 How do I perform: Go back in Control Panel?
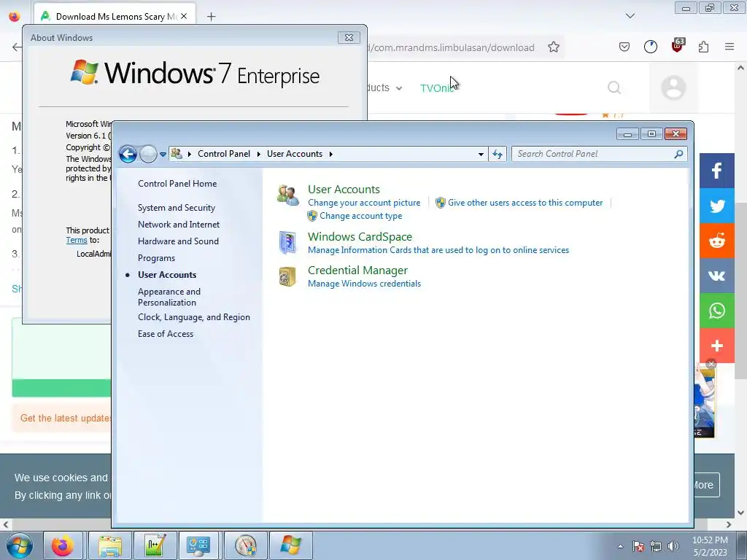(x=128, y=154)
